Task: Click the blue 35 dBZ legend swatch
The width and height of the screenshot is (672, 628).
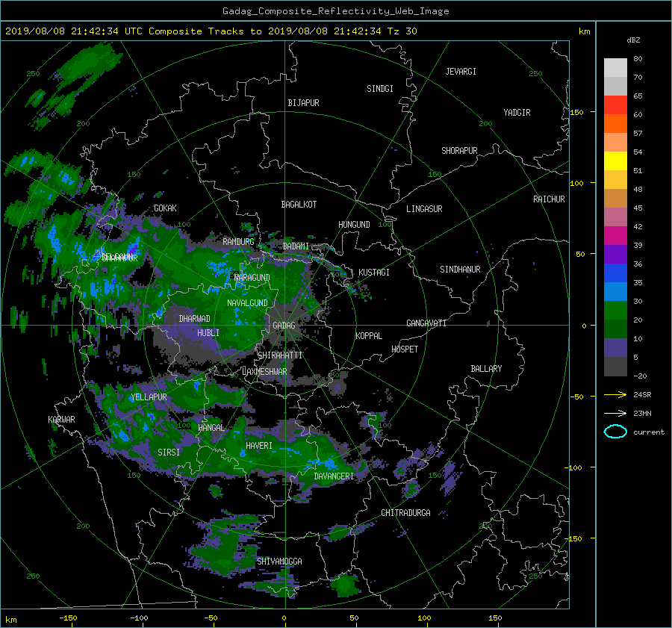Action: tap(615, 273)
